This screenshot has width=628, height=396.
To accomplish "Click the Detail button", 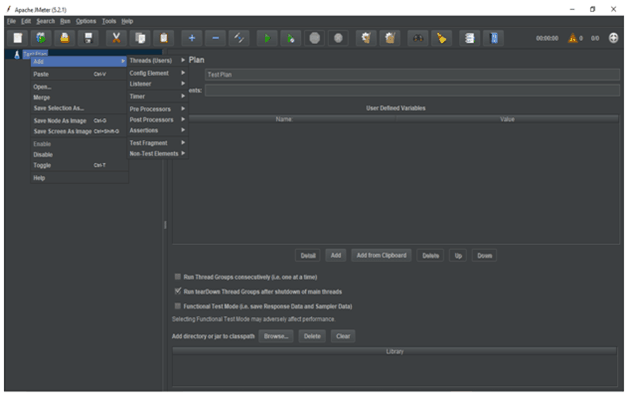I will [x=308, y=255].
